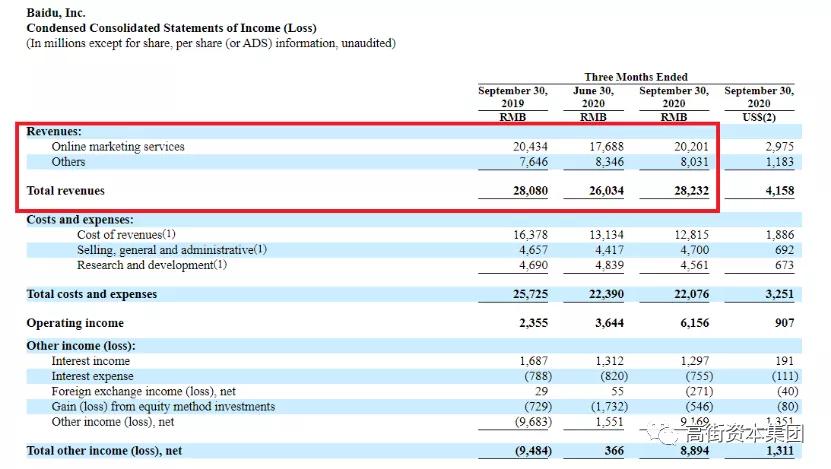Select the 'Online marketing services' row label
Viewport: 831px width, 469px height.
pyautogui.click(x=118, y=147)
